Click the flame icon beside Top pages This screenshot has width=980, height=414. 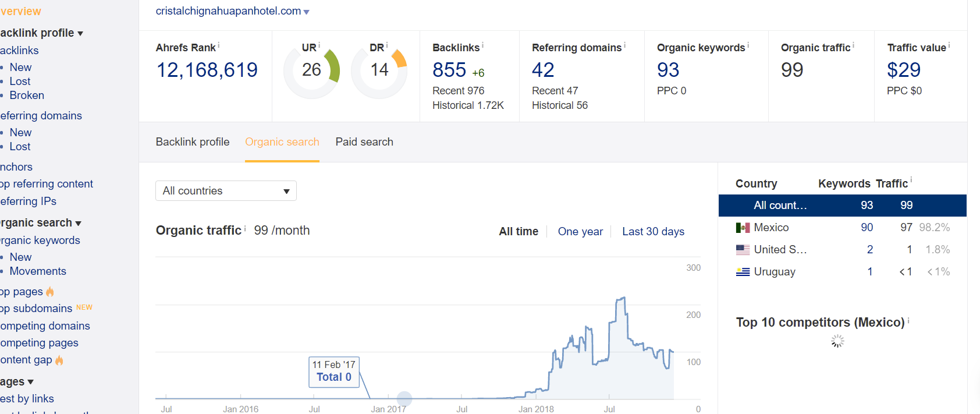tap(50, 292)
